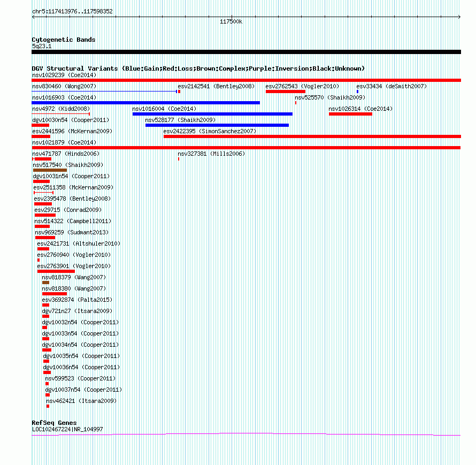Open the esv2142541 (Bentley2008) variant label
The width and height of the screenshot is (476, 465).
pyautogui.click(x=216, y=86)
